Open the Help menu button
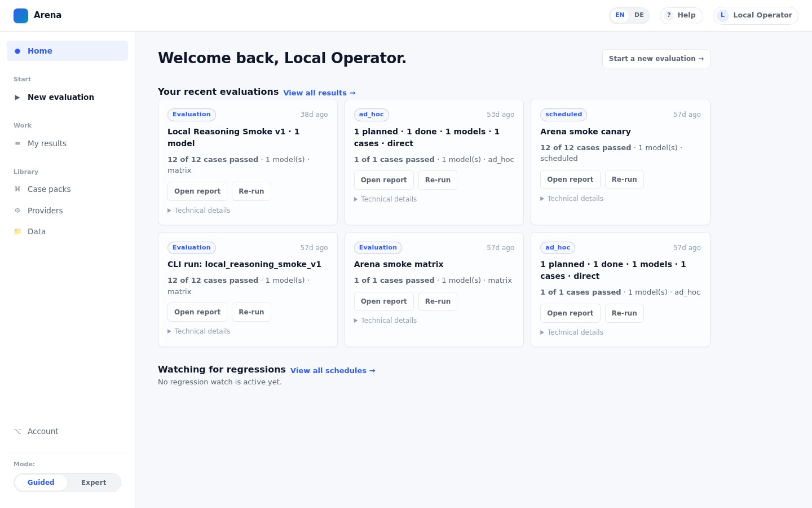The width and height of the screenshot is (812, 508). pos(681,15)
